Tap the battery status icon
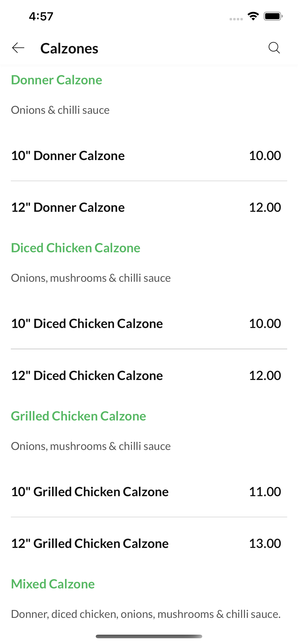This screenshot has width=298, height=644. click(x=273, y=16)
